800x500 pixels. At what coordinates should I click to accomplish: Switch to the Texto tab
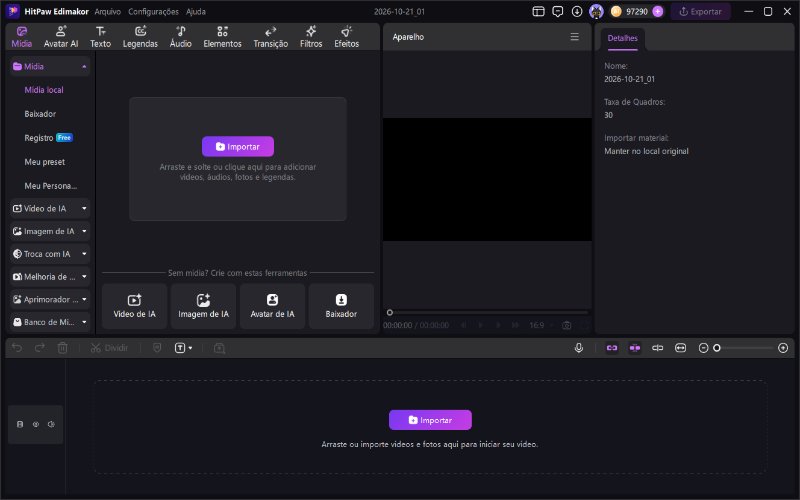pos(101,37)
